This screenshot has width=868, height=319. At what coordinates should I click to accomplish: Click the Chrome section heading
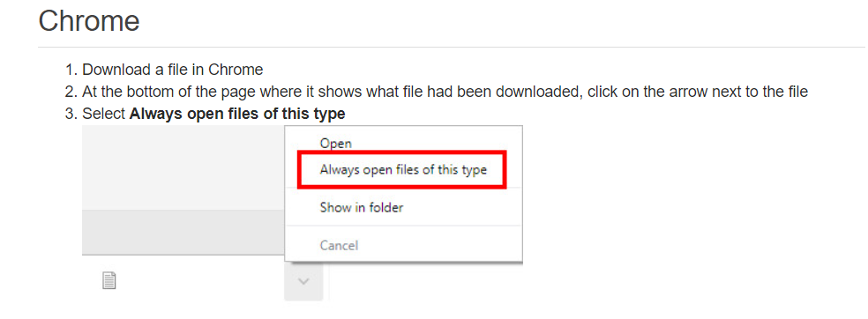(x=88, y=21)
